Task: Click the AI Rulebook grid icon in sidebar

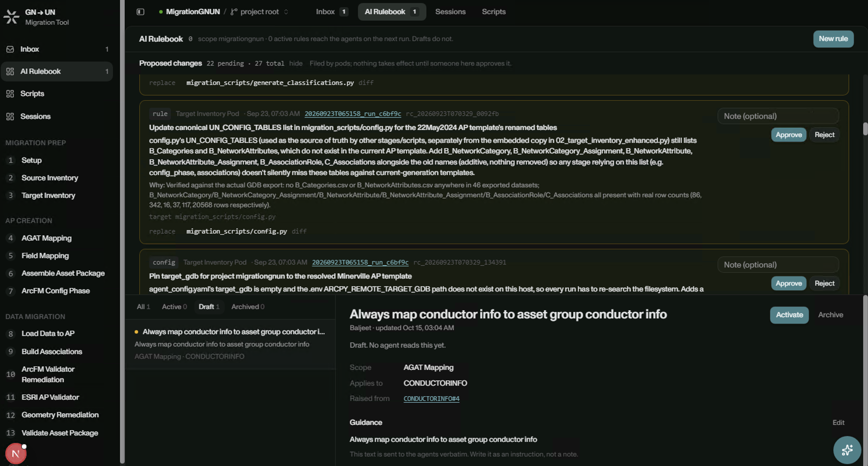Action: pyautogui.click(x=10, y=71)
